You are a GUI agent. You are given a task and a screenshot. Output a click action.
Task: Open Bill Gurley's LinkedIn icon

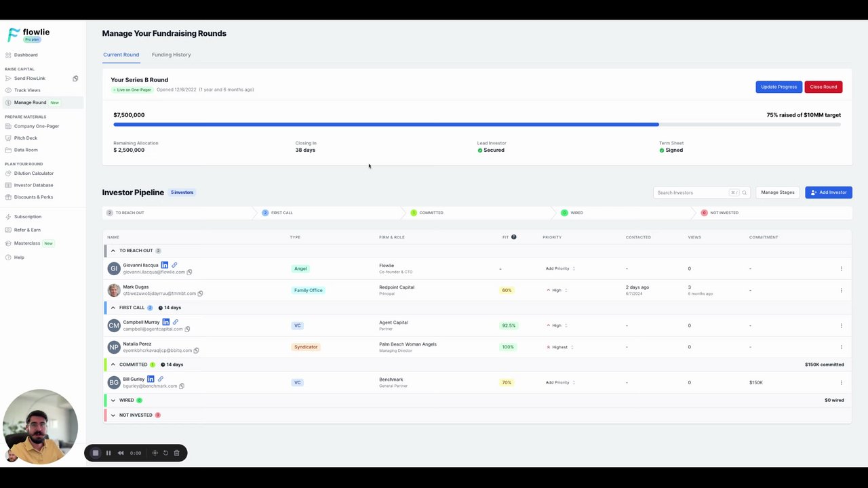coord(151,379)
